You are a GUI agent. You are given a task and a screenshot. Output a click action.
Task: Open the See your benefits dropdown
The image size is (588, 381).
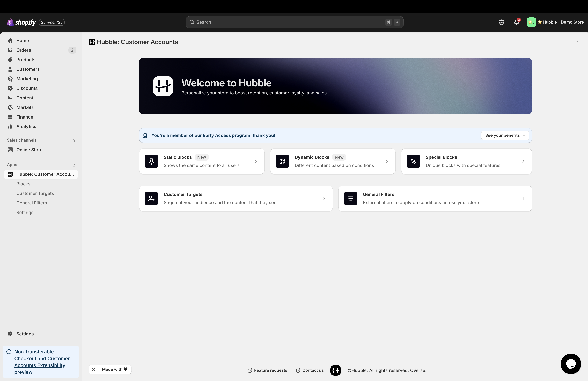click(x=505, y=135)
